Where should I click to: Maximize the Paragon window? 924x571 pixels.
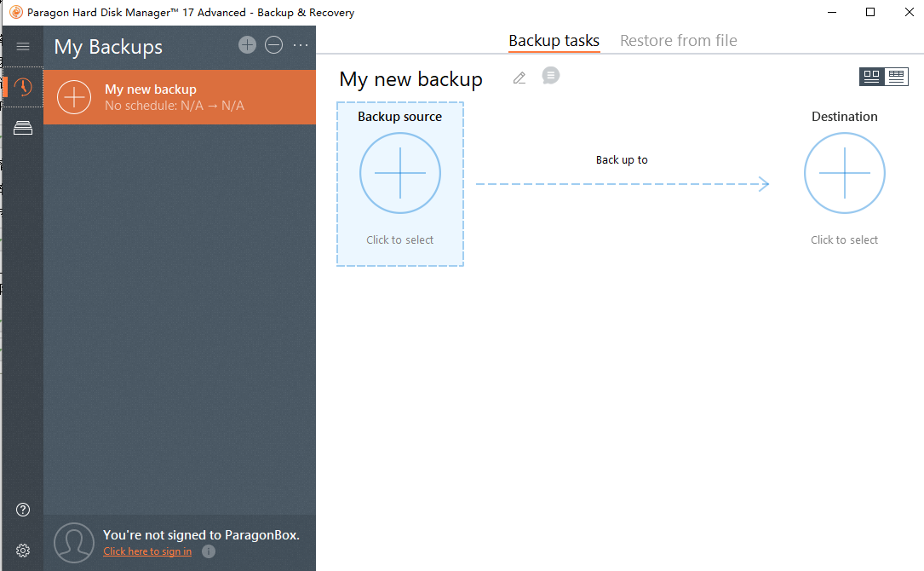(x=870, y=12)
